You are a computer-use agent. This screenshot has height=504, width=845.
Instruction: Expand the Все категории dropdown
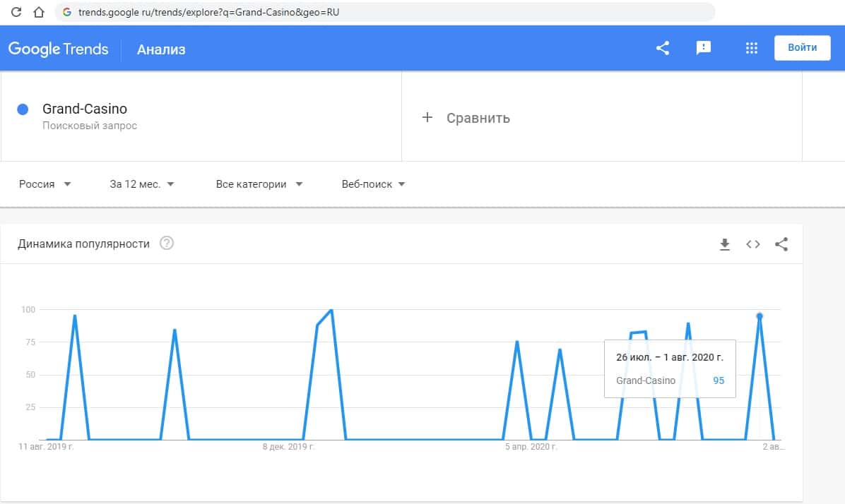point(259,184)
